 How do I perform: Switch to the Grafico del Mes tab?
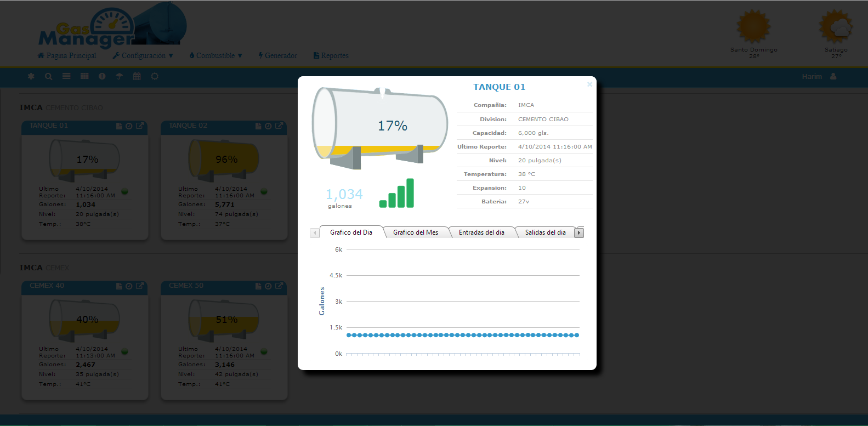pos(416,232)
